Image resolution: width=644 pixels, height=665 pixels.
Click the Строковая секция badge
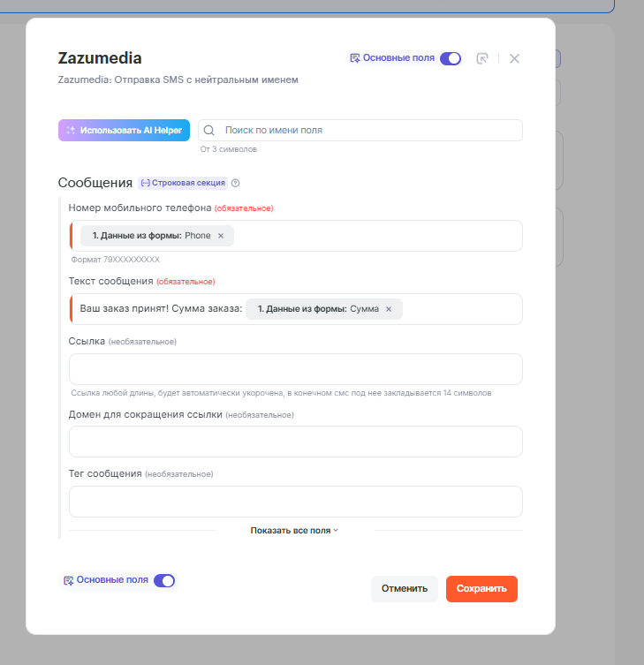click(183, 184)
